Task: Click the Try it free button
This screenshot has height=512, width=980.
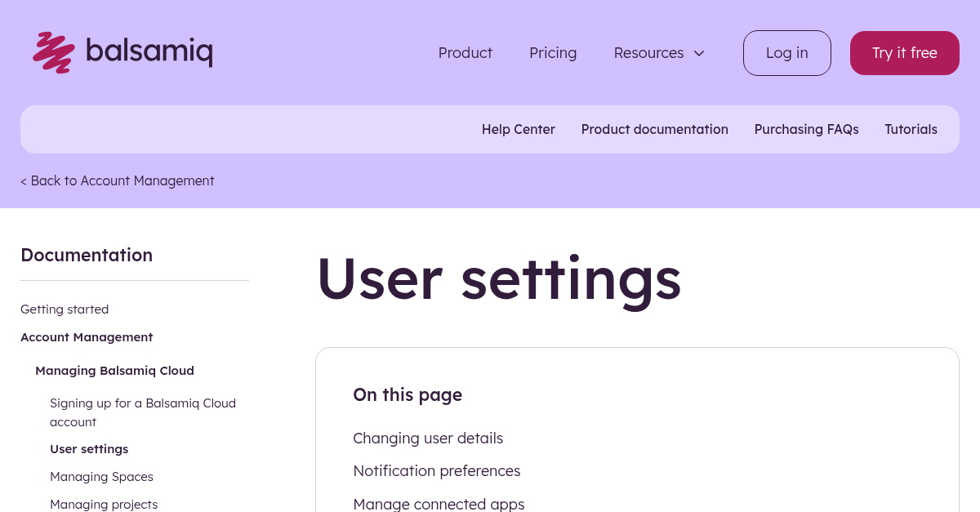Action: click(x=904, y=53)
